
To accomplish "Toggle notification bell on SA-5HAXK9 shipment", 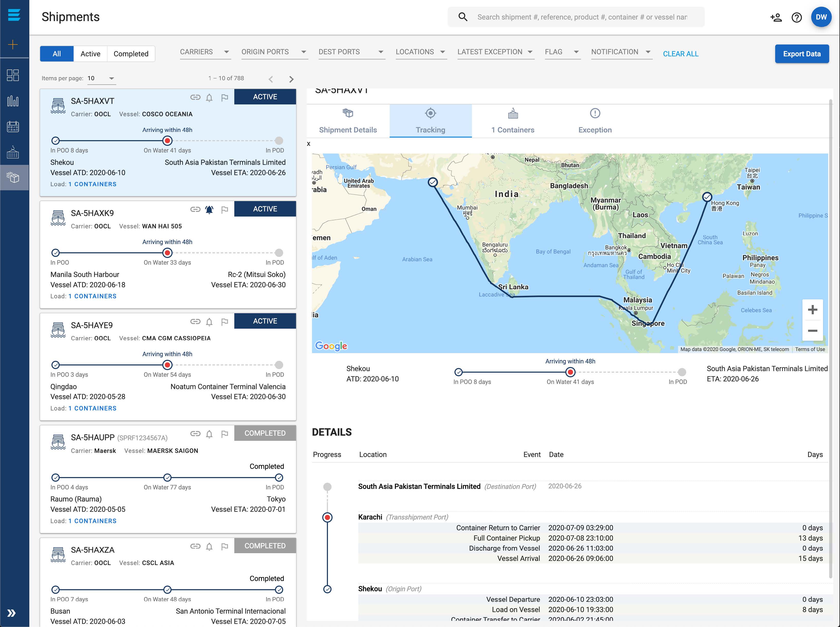I will (209, 210).
